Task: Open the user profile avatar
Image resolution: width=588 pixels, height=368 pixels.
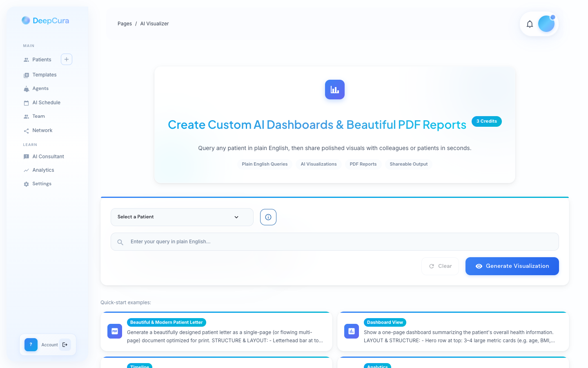Action: (x=546, y=24)
